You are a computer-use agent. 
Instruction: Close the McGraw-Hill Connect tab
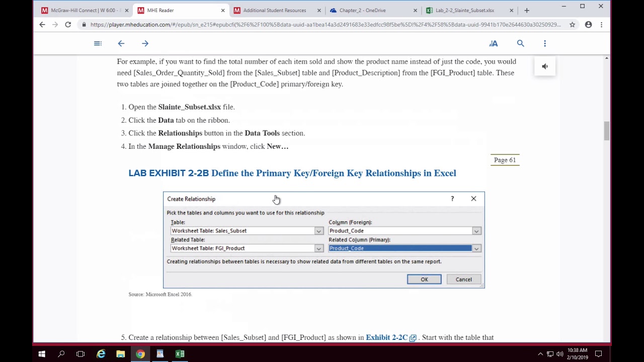(x=126, y=10)
